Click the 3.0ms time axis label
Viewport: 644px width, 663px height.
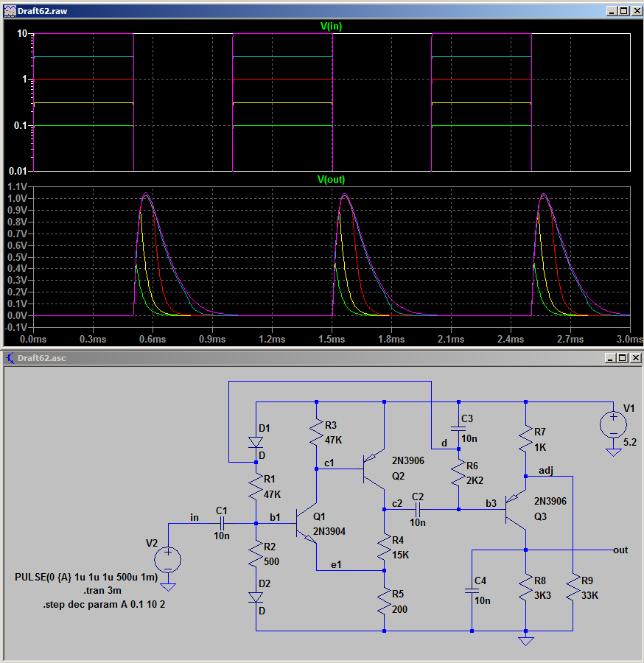[x=630, y=339]
